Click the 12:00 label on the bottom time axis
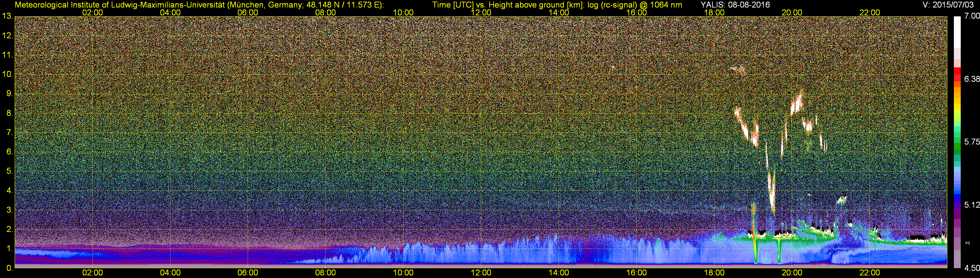This screenshot has height=278, width=980. click(x=481, y=273)
